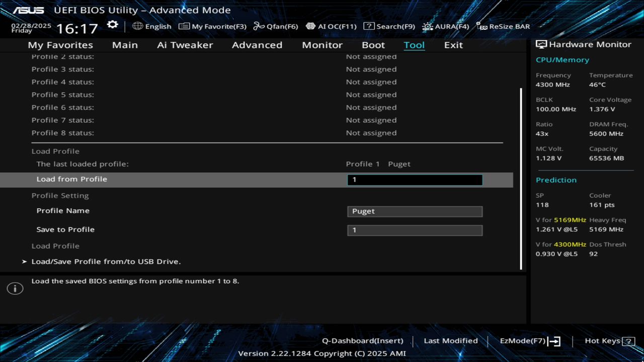Click the Profile Name label
Image resolution: width=644 pixels, height=362 pixels.
(x=63, y=211)
